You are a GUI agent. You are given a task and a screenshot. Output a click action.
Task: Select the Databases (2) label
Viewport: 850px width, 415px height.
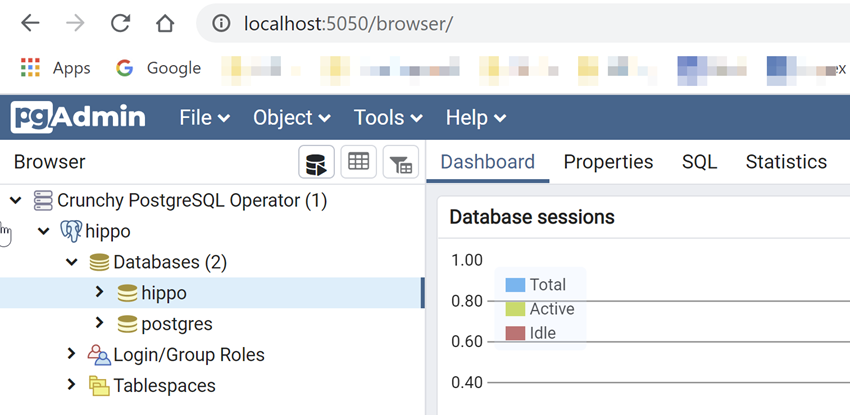click(x=170, y=262)
